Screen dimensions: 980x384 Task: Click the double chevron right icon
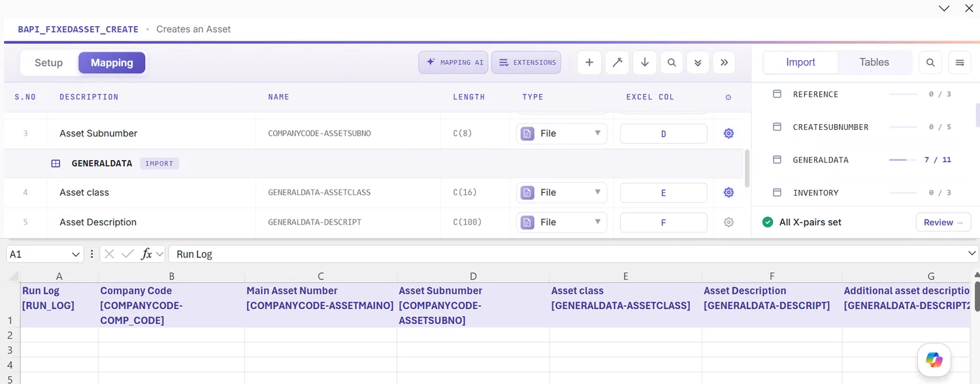pyautogui.click(x=724, y=63)
